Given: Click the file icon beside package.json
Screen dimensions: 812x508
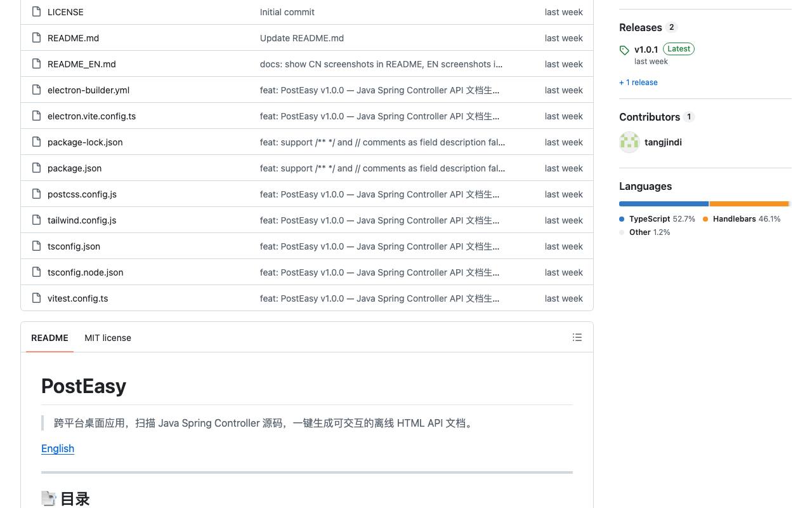Looking at the screenshot, I should [x=36, y=168].
